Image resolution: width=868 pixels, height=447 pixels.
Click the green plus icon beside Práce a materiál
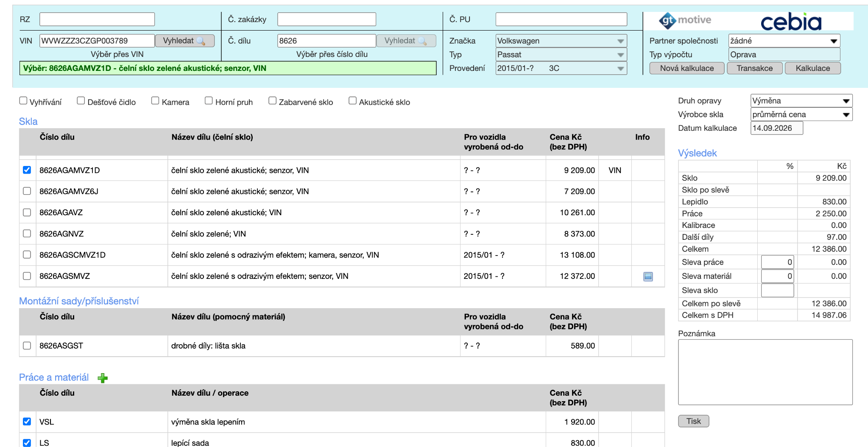(103, 378)
